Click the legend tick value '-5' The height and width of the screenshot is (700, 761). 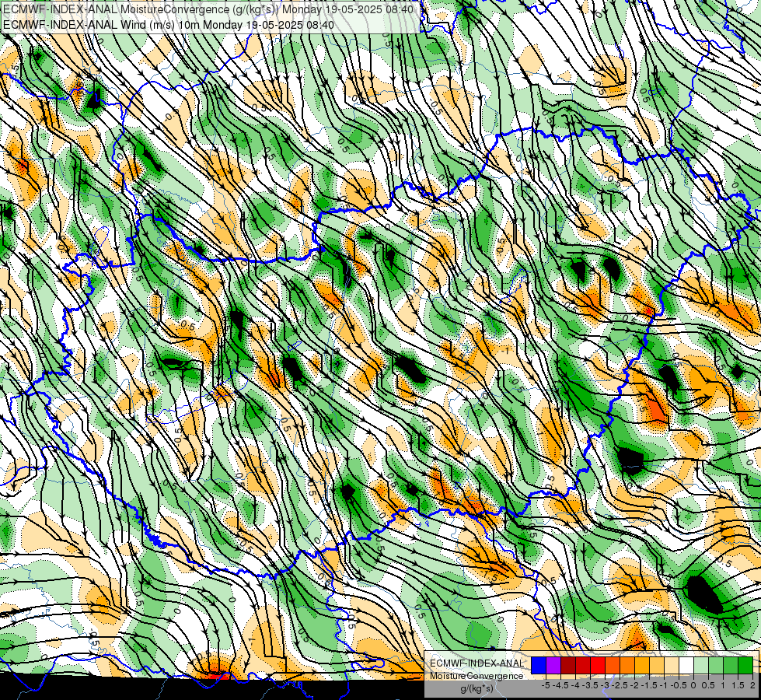pyautogui.click(x=546, y=685)
